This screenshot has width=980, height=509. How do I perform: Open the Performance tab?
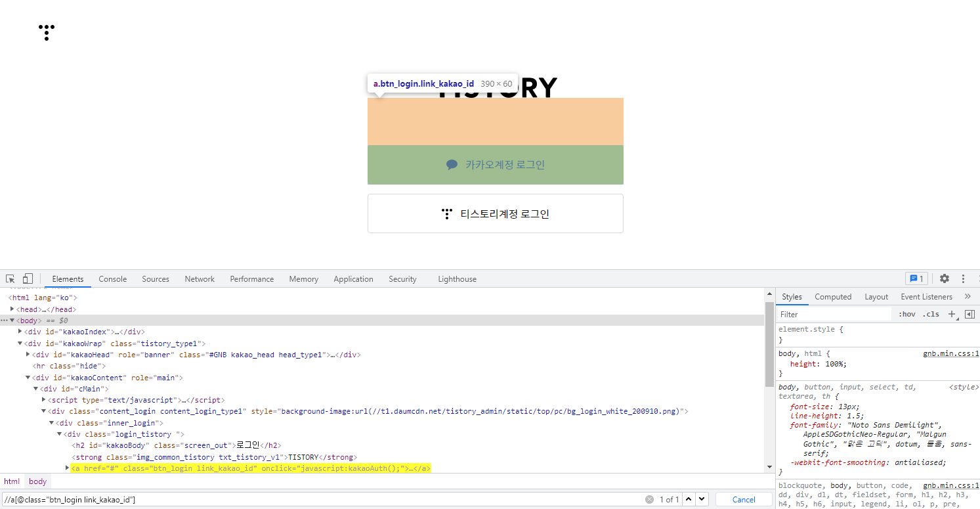click(x=252, y=278)
